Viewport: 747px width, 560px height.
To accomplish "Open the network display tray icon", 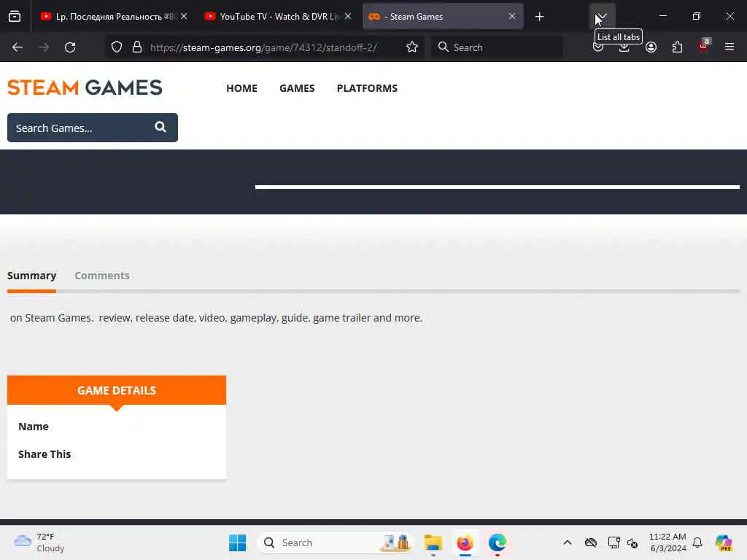I will point(614,542).
